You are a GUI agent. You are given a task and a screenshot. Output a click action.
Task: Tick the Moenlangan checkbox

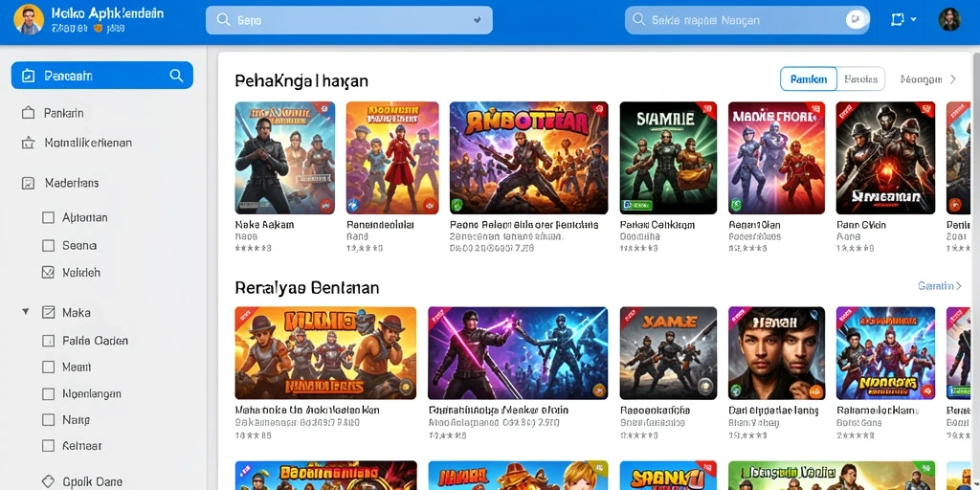(48, 393)
